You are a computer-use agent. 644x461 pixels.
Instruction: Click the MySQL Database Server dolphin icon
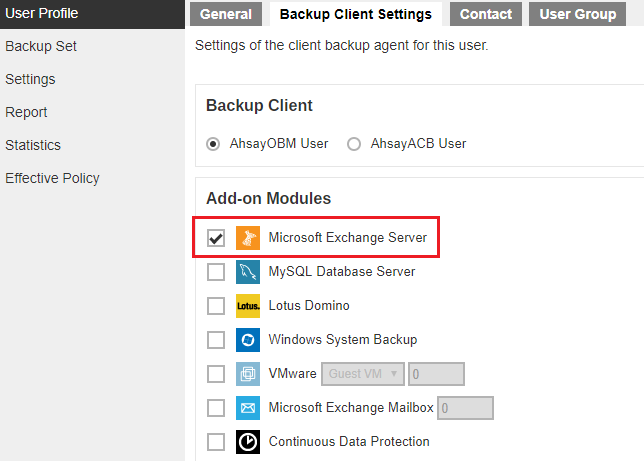[x=248, y=272]
